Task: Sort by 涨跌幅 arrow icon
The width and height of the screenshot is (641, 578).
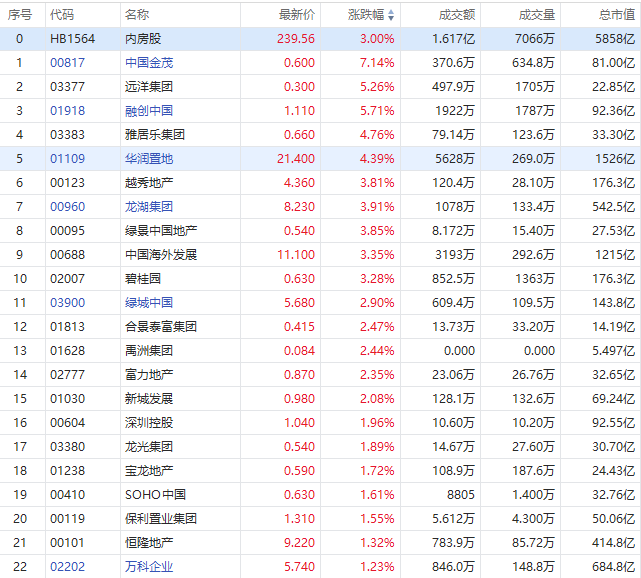Action: 391,15
